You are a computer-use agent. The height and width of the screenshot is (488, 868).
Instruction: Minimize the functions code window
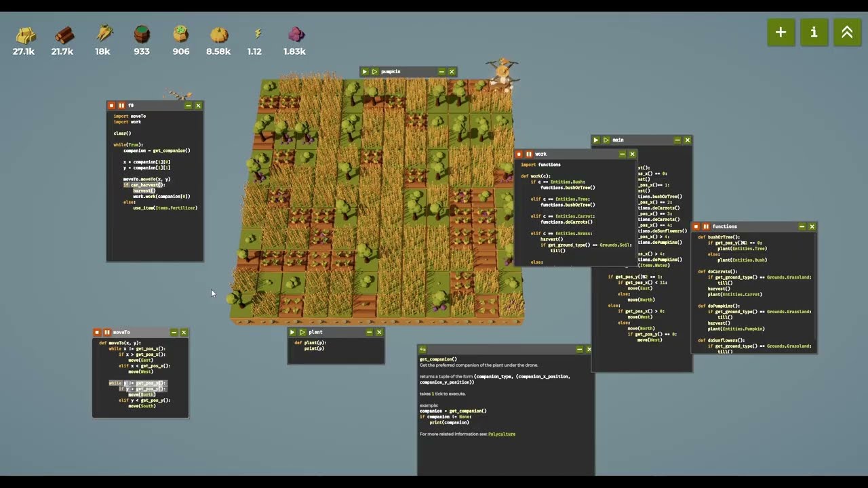coord(802,226)
